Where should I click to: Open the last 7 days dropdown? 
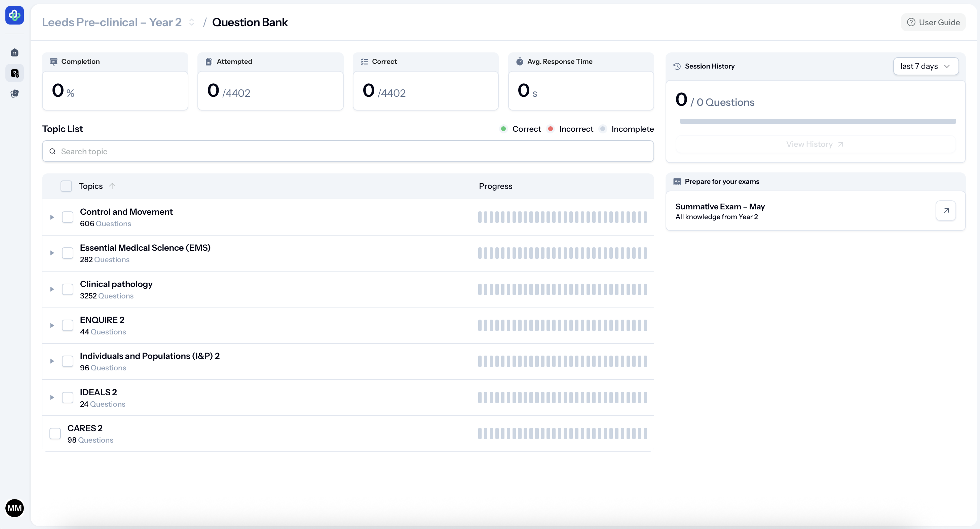click(x=925, y=66)
